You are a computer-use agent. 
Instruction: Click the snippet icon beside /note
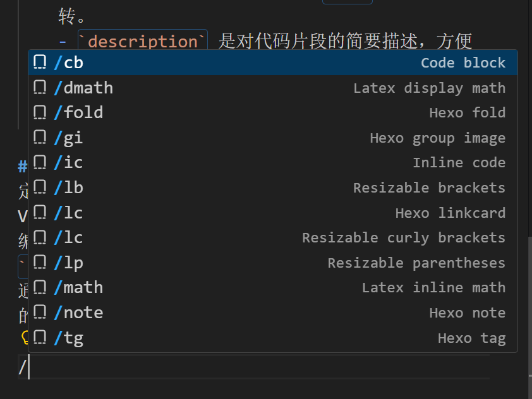[39, 312]
